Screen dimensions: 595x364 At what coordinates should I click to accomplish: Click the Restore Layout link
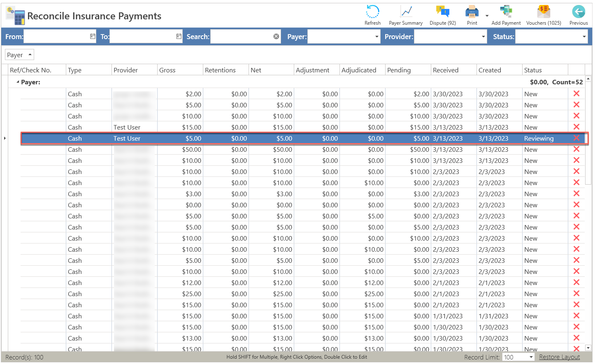[559, 357]
